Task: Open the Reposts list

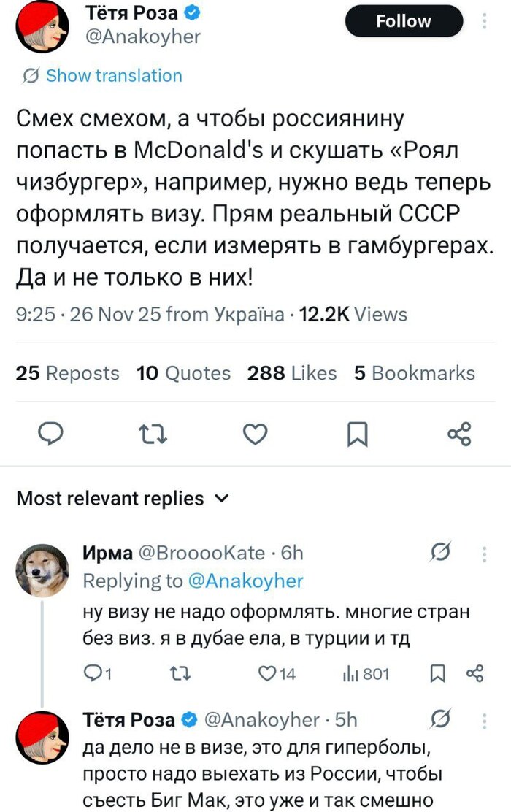Action: (67, 373)
